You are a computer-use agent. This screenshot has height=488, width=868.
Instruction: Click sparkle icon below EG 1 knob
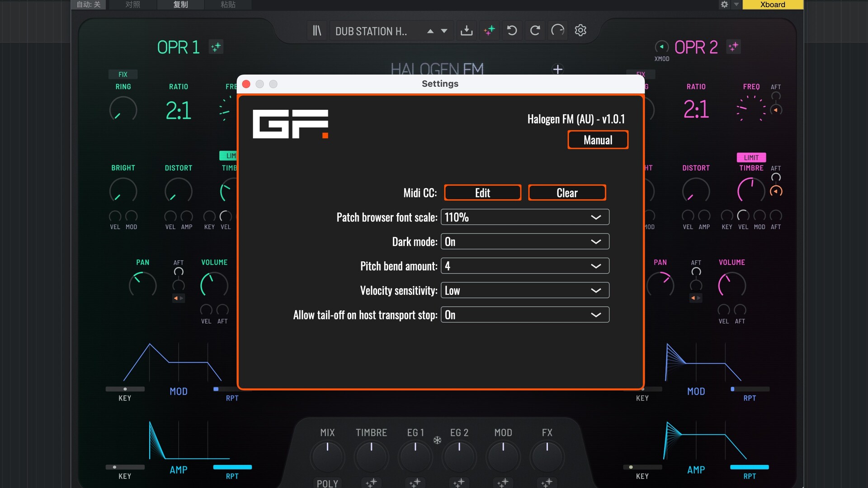[x=415, y=483]
